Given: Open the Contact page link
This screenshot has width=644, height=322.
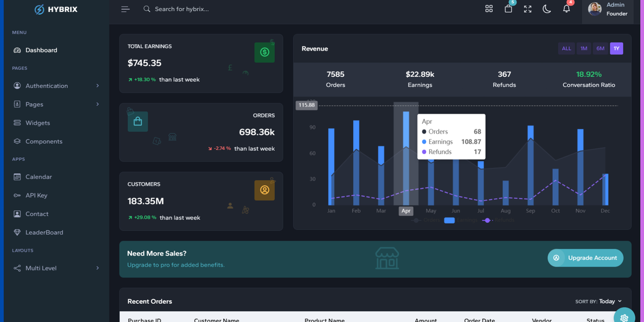Looking at the screenshot, I should [36, 214].
